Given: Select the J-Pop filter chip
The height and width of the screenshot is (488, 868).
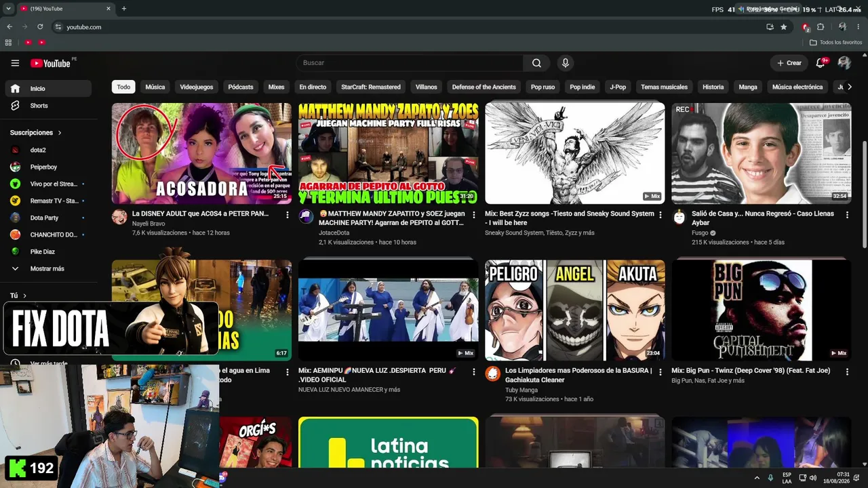Looking at the screenshot, I should 618,87.
